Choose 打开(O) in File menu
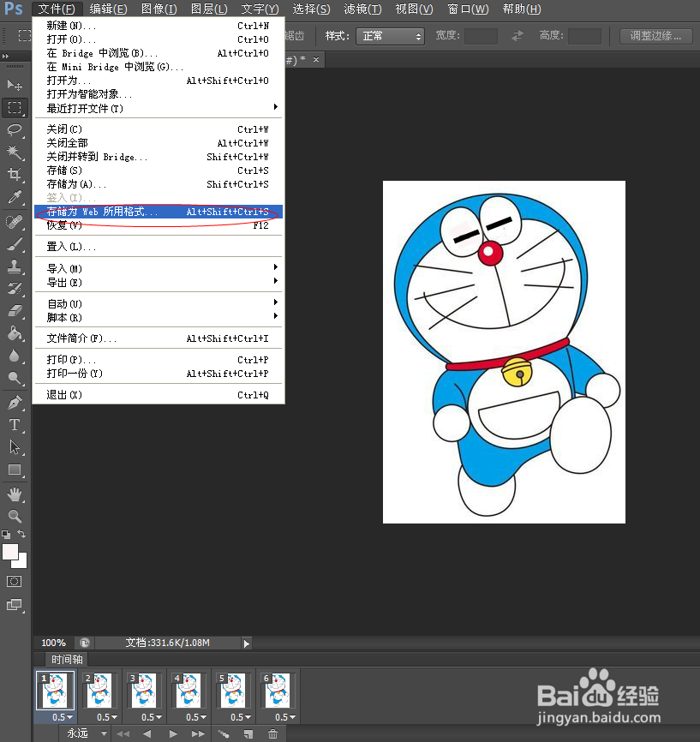Image resolution: width=700 pixels, height=742 pixels. click(x=159, y=39)
